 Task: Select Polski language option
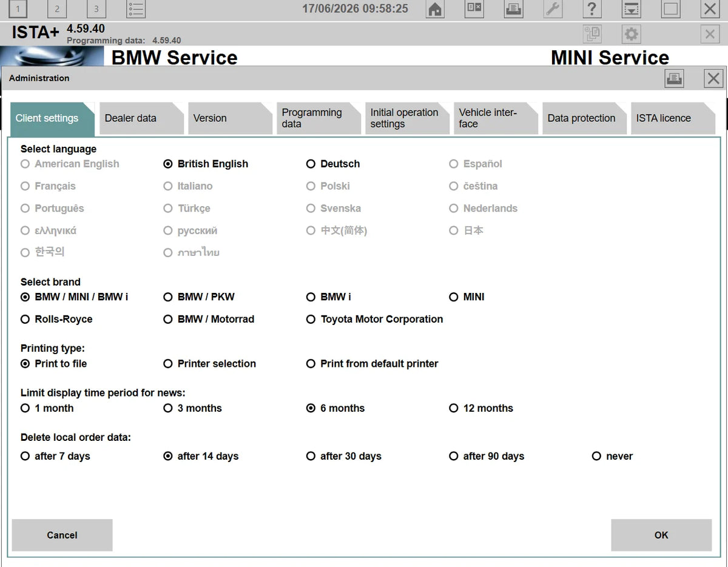[328, 186]
